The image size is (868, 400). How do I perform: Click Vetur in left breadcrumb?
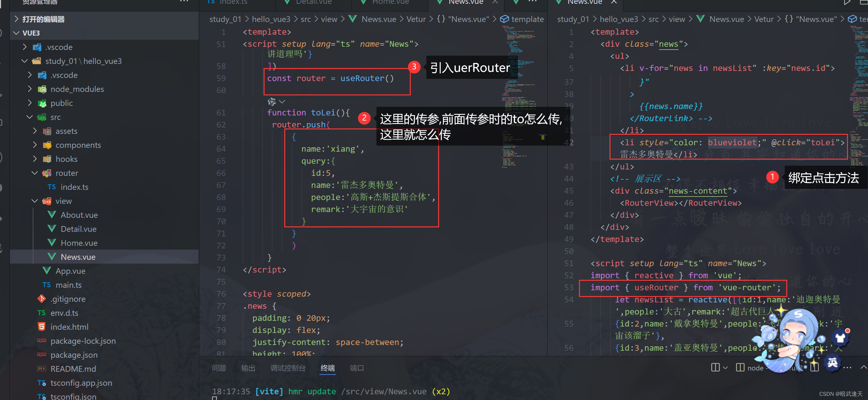click(416, 19)
